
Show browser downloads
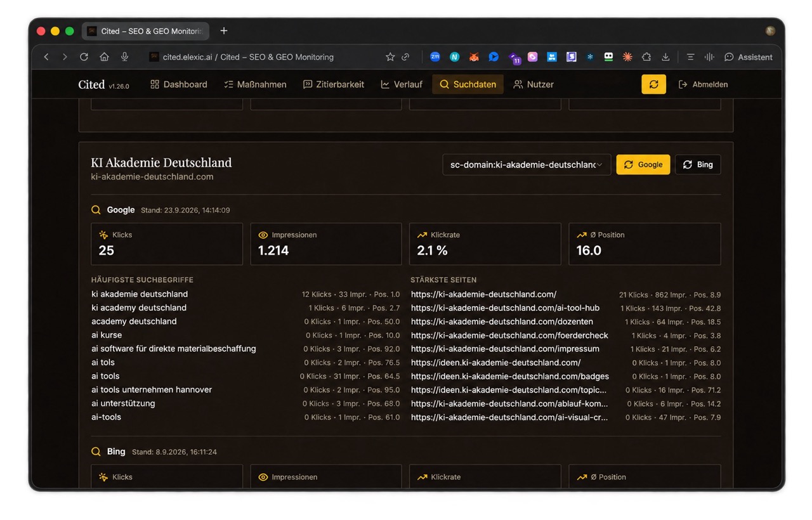(x=665, y=57)
